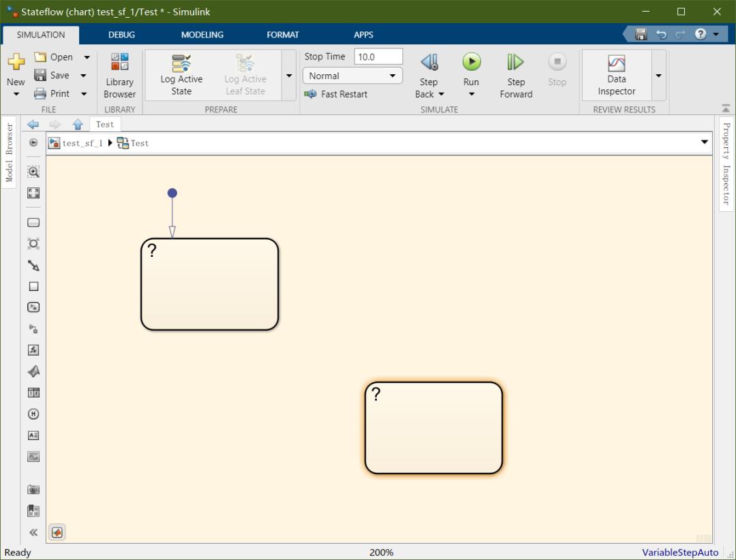Open the MODELING ribbon tab
The height and width of the screenshot is (560, 736).
tap(202, 35)
